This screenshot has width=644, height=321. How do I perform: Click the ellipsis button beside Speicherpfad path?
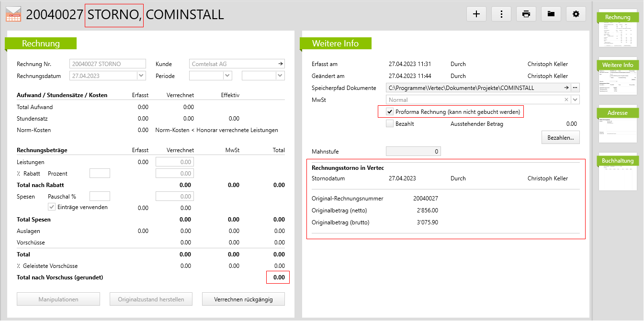point(575,88)
